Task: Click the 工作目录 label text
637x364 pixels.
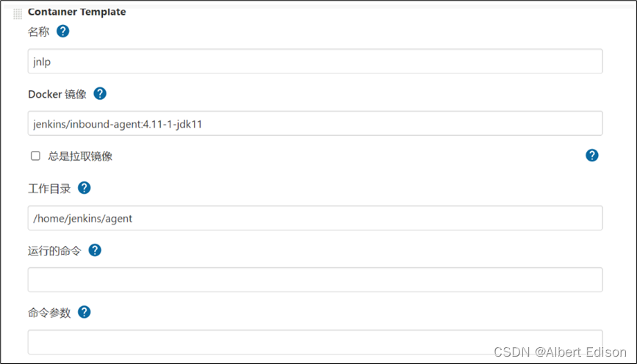Action: click(49, 189)
